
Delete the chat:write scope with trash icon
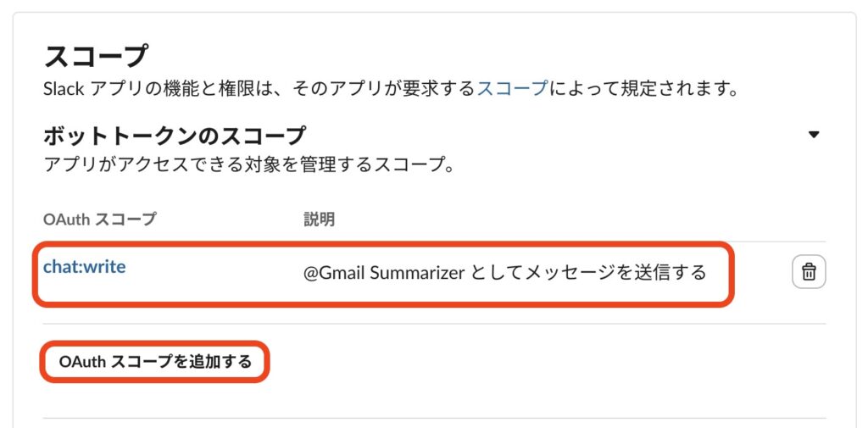point(809,272)
